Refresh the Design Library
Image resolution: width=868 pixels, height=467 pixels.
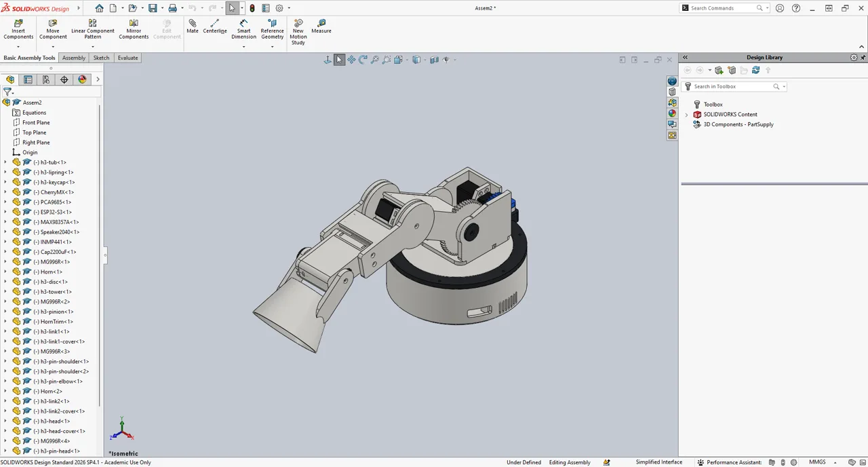coord(755,70)
